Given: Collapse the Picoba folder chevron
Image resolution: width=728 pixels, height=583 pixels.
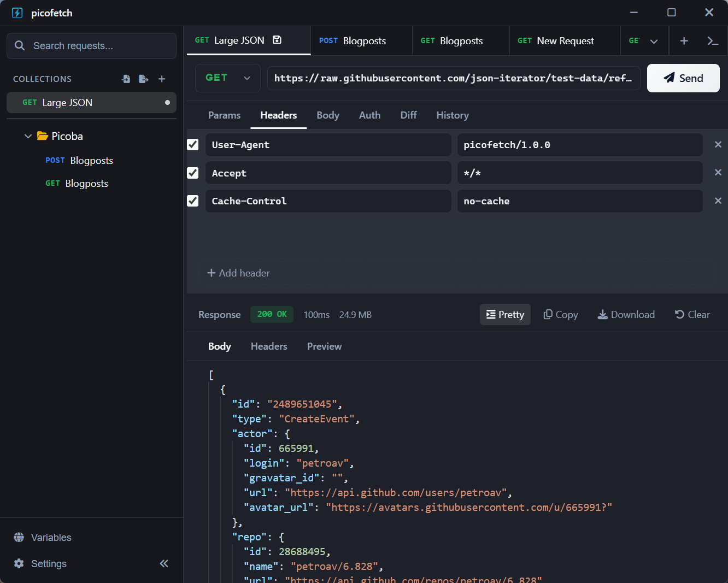Looking at the screenshot, I should click(28, 136).
